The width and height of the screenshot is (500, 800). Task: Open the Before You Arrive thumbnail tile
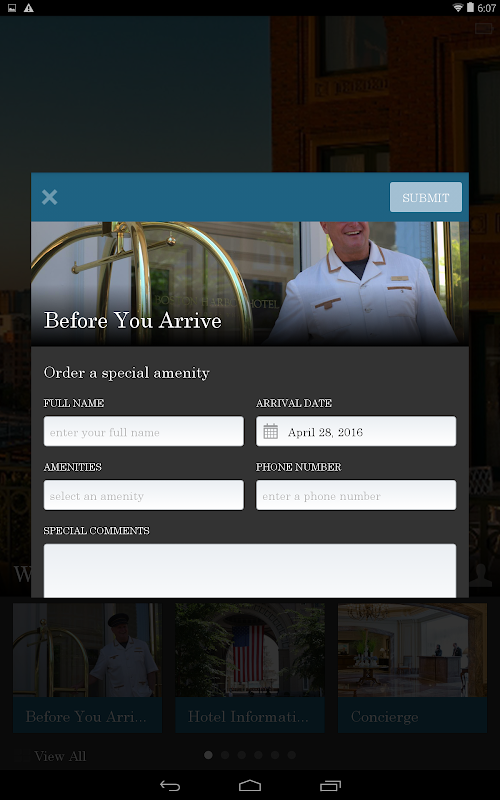87,668
